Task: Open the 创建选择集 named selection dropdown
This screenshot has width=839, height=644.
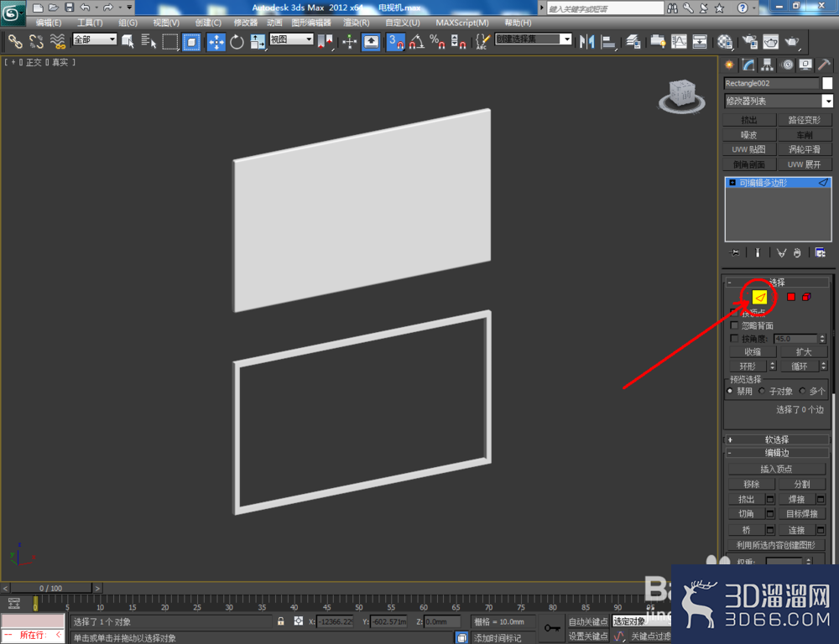Action: coord(534,39)
